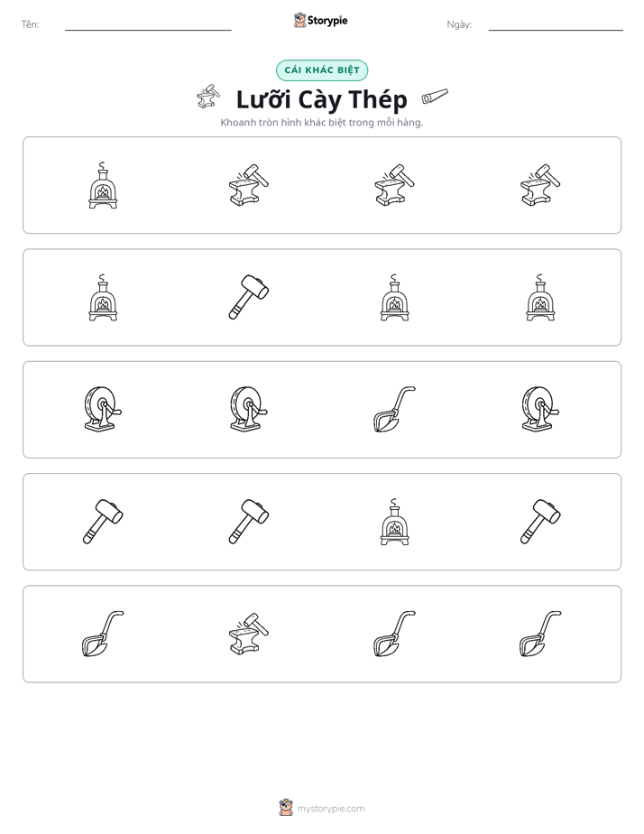
Task: Click the first hammer in row four
Action: pos(103,522)
